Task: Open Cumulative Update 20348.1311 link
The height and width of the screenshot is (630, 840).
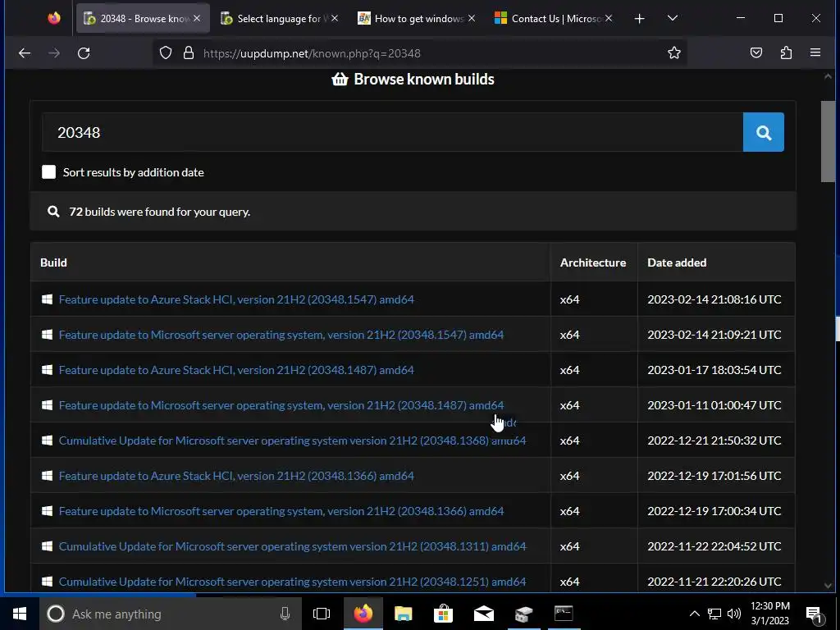Action: [293, 546]
